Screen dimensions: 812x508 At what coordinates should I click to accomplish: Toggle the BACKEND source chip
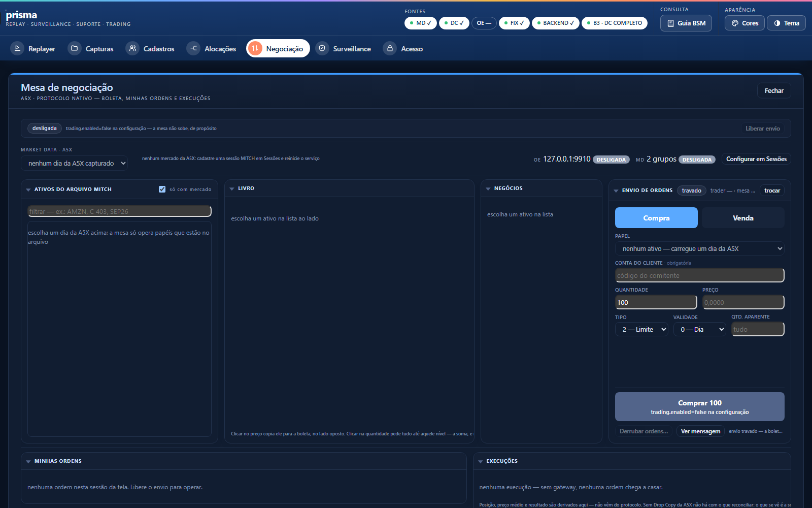pos(556,23)
